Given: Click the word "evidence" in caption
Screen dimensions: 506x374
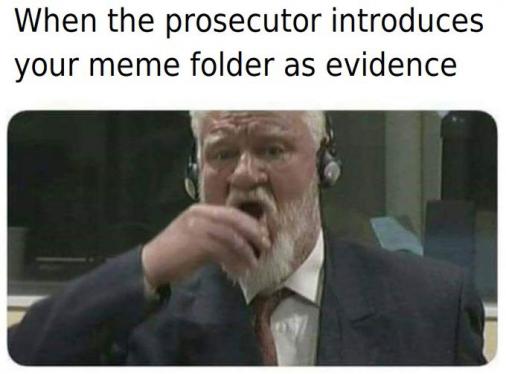Looking at the screenshot, I should click(x=391, y=63).
